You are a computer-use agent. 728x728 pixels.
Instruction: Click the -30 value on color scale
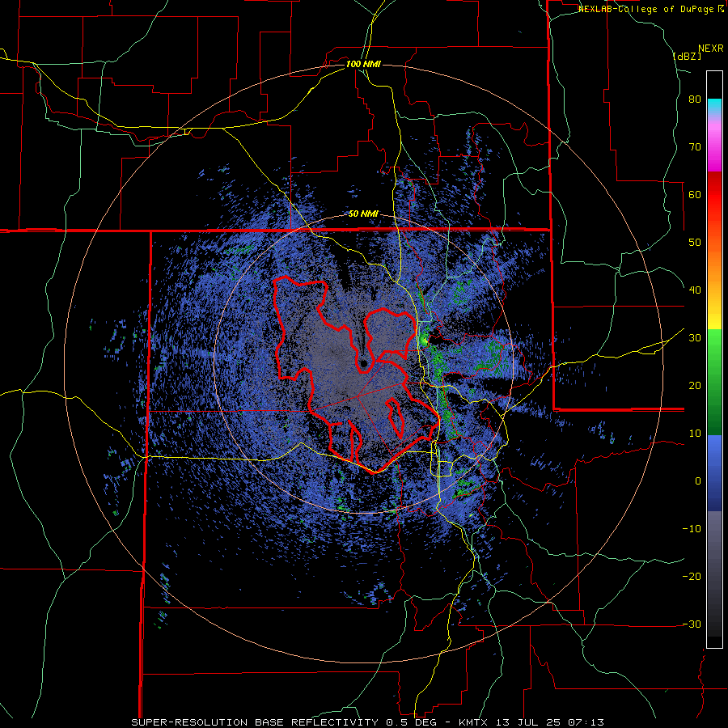click(692, 624)
